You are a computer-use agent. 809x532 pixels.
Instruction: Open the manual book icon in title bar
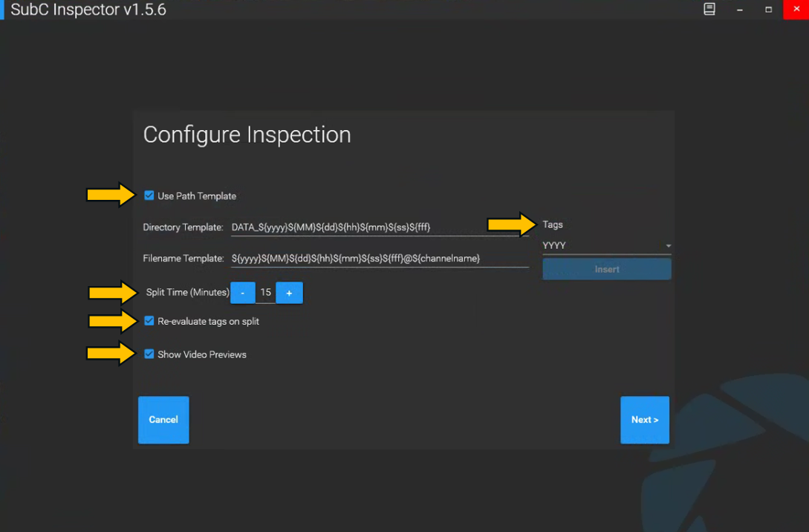pos(709,10)
